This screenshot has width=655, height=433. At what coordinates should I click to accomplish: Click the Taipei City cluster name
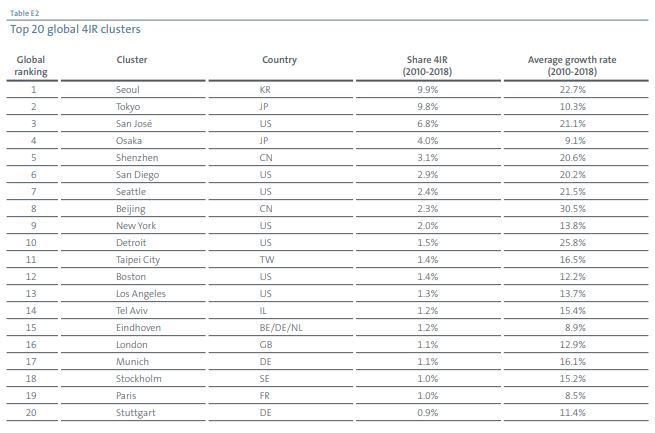point(138,259)
